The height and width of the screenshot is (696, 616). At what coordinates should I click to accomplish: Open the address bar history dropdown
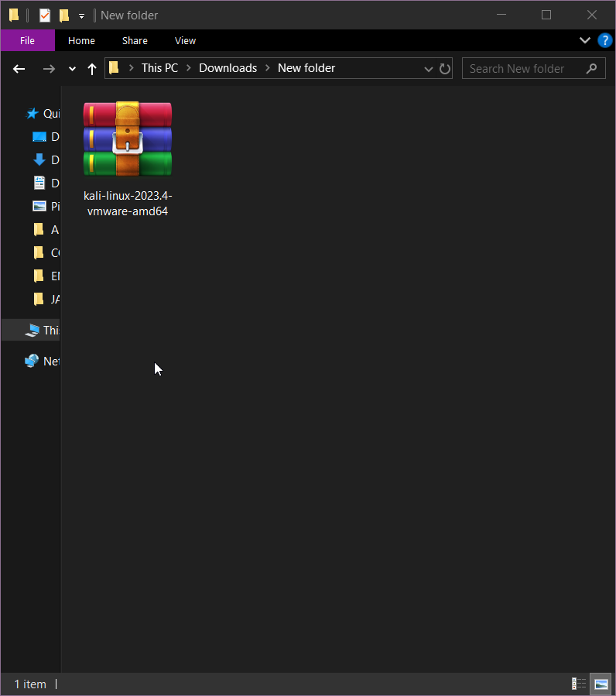(429, 69)
